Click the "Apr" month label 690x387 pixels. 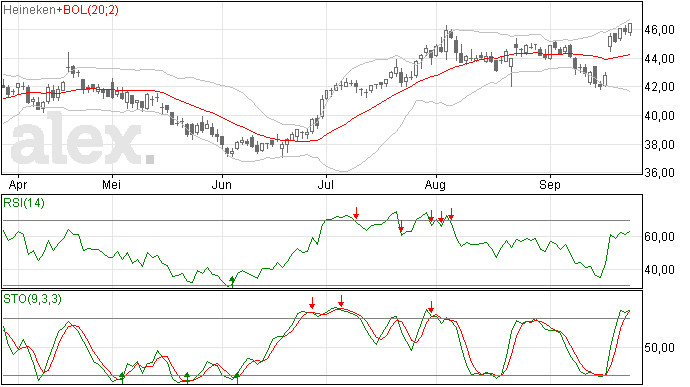click(x=18, y=184)
